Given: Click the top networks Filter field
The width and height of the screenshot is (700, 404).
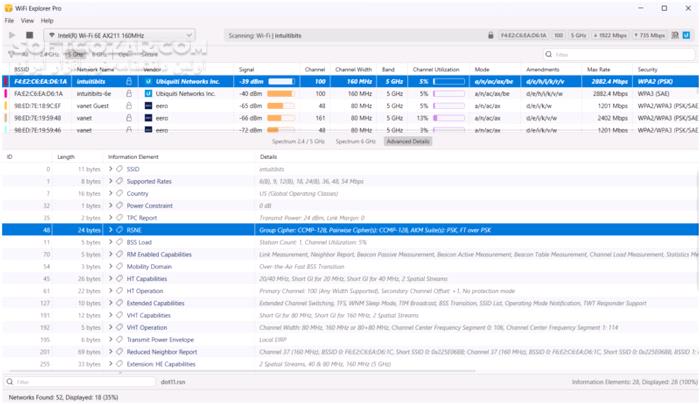Looking at the screenshot, I should (x=619, y=54).
